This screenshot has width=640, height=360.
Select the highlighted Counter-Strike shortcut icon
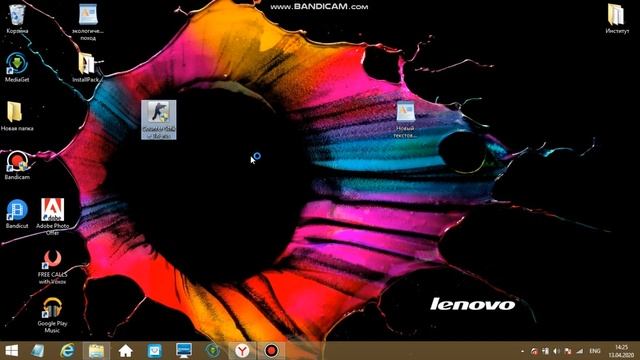(x=159, y=120)
